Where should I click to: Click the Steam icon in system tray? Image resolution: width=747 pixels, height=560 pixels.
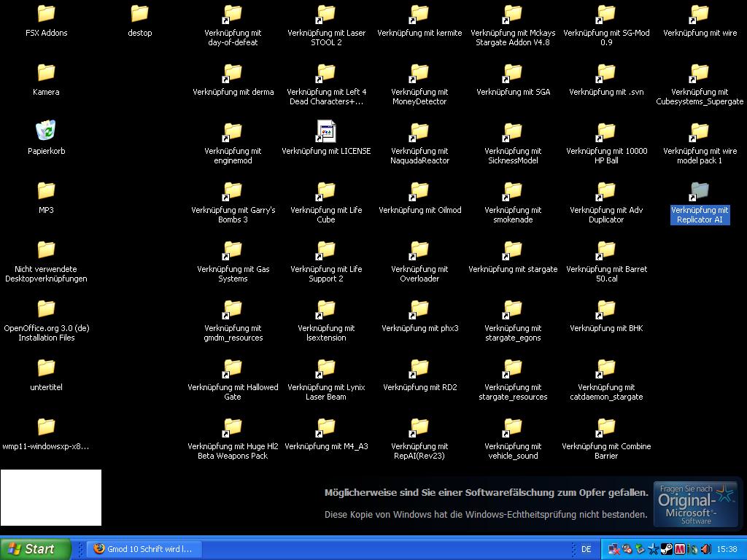[x=666, y=549]
